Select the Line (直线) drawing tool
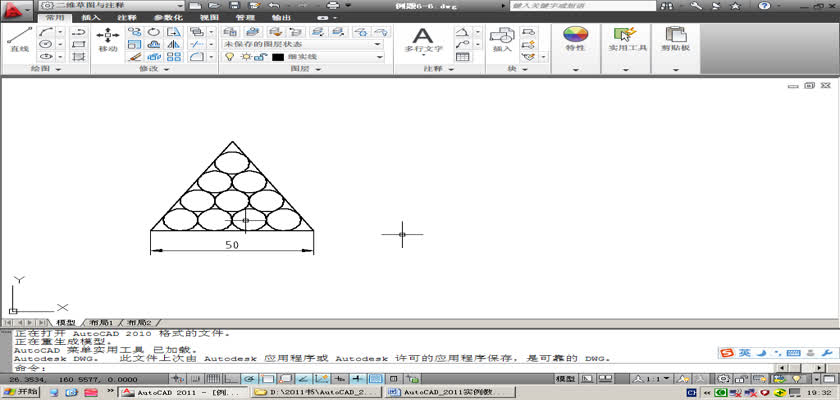 18,38
